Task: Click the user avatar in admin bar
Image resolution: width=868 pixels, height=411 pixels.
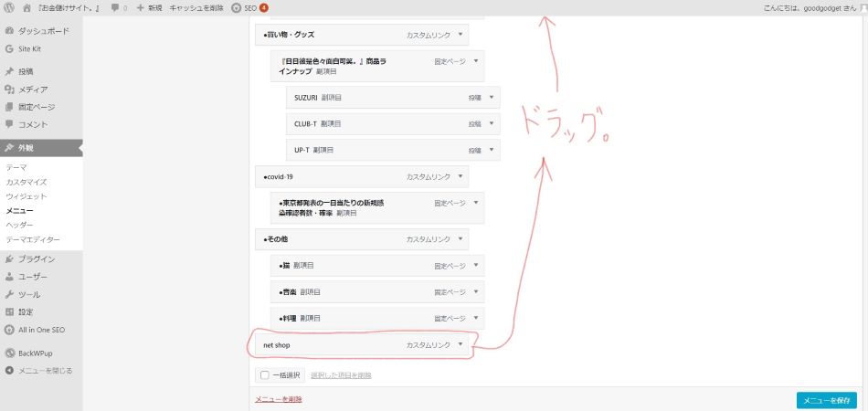Action: click(864, 7)
